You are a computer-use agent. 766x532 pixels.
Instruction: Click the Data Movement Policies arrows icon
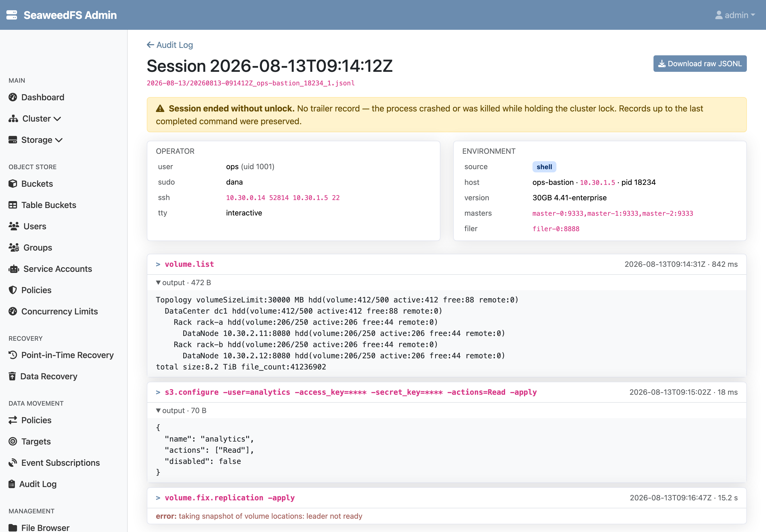(13, 420)
